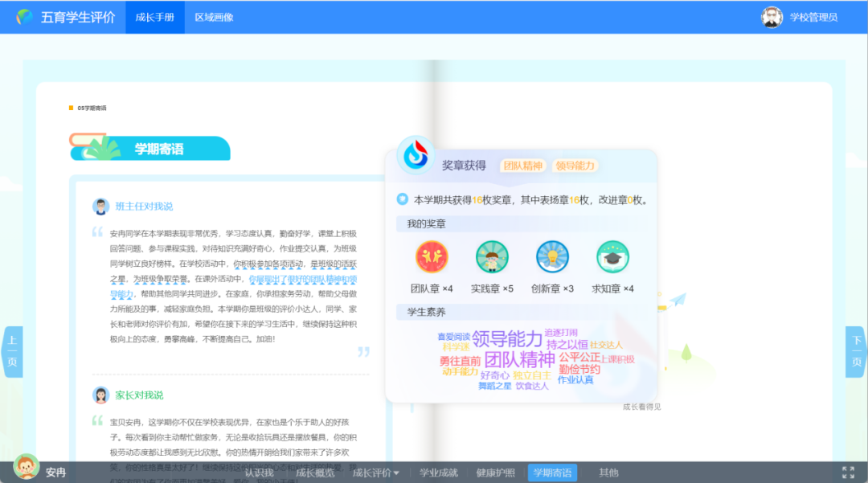Click the 创新章 innovation badge icon
The image size is (868, 483).
pos(550,256)
